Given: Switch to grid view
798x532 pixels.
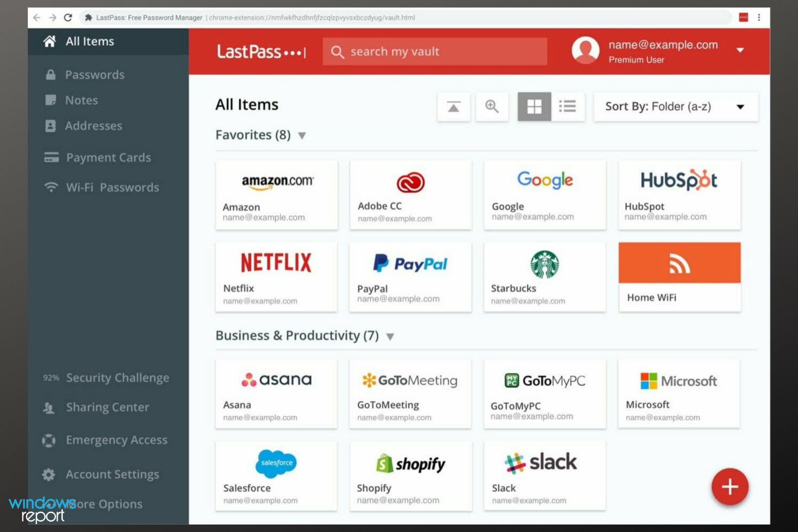Looking at the screenshot, I should [534, 107].
